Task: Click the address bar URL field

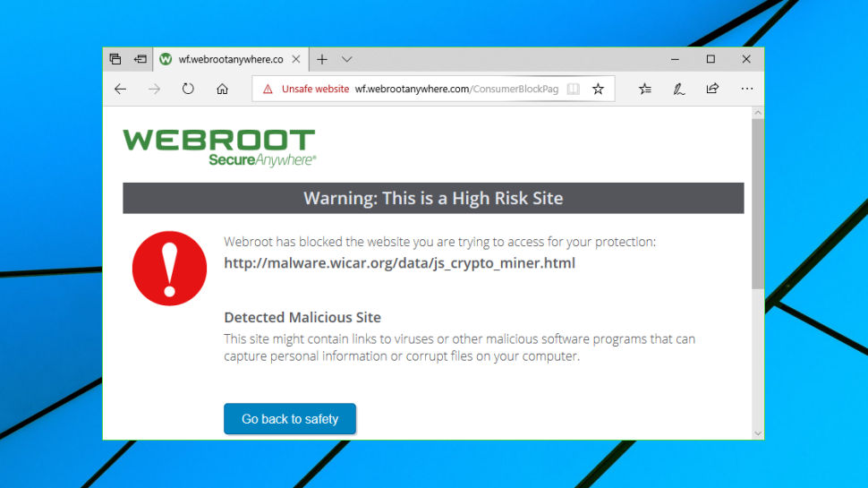Action: (x=456, y=89)
